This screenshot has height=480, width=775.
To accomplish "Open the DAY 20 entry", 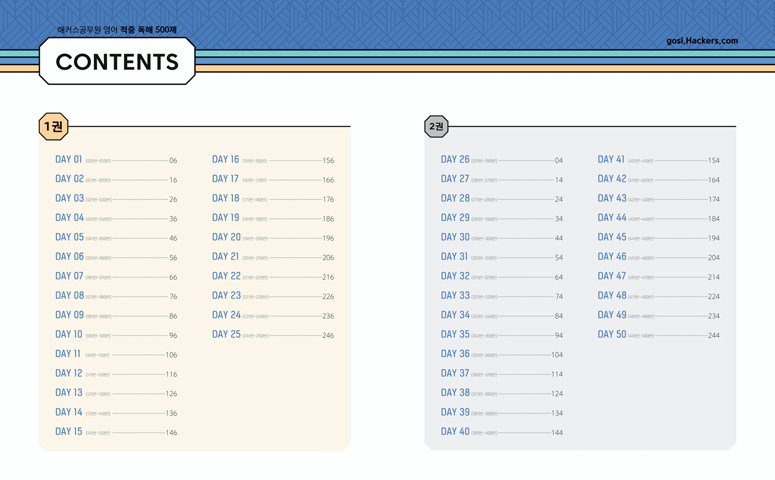I will 226,238.
